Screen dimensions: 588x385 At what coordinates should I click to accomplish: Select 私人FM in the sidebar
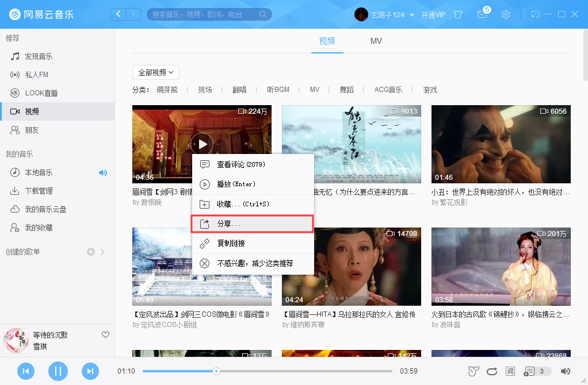(x=36, y=74)
